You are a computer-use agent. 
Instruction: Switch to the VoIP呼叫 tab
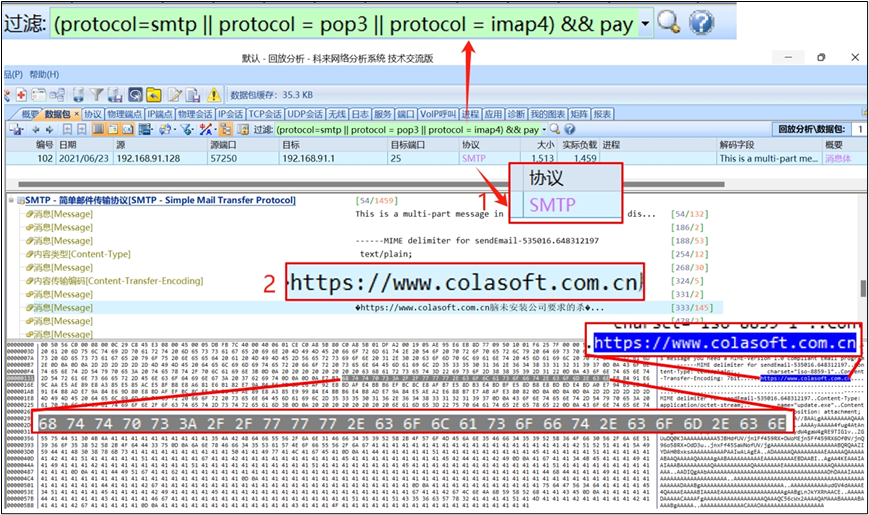click(x=438, y=114)
